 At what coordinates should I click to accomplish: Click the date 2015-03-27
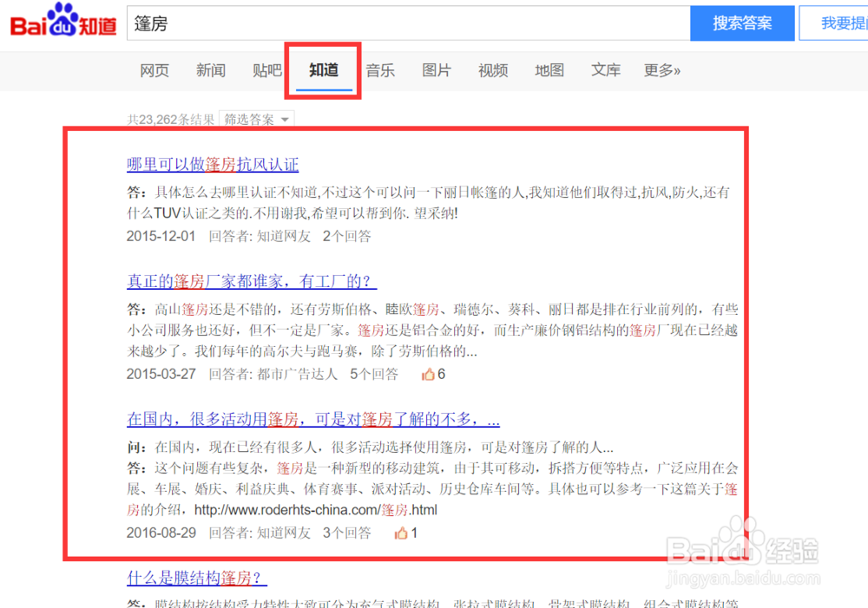(x=161, y=375)
